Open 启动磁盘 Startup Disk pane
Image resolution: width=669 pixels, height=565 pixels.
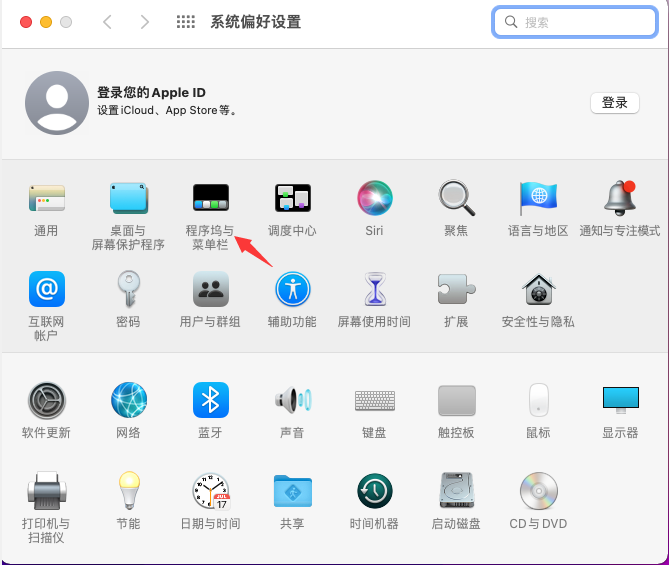(457, 491)
